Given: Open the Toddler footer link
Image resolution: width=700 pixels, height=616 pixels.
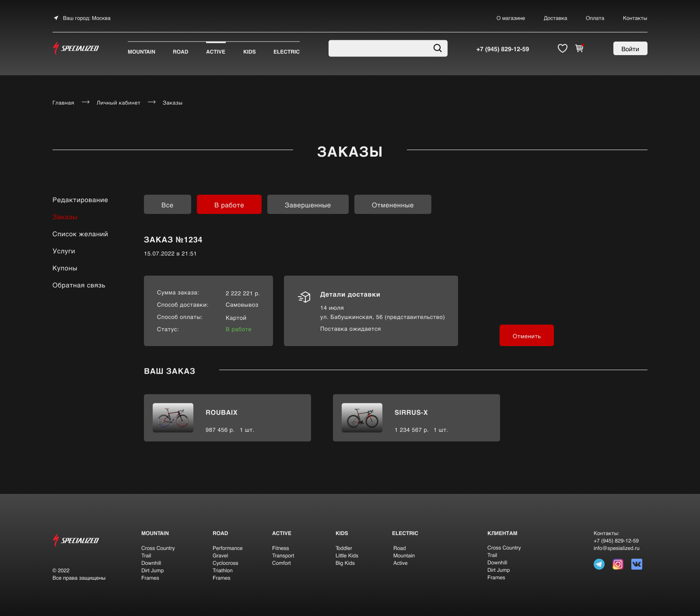Looking at the screenshot, I should pos(344,548).
